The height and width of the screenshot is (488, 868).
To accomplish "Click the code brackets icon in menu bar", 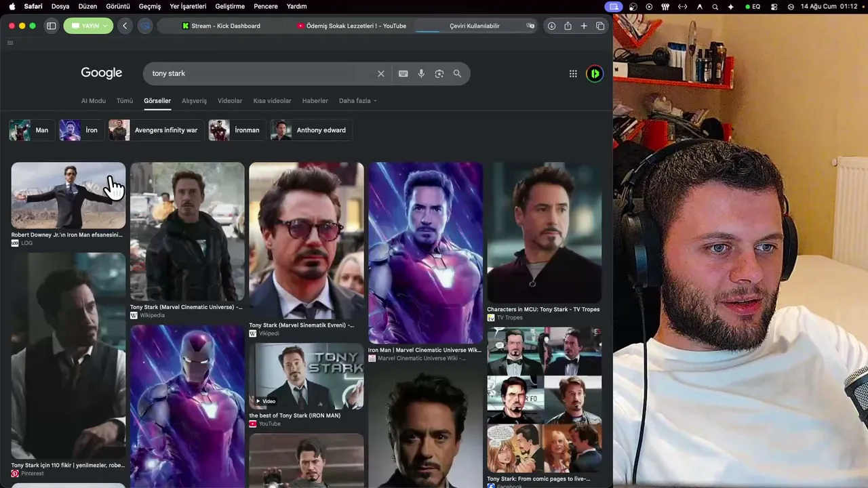I will point(682,6).
